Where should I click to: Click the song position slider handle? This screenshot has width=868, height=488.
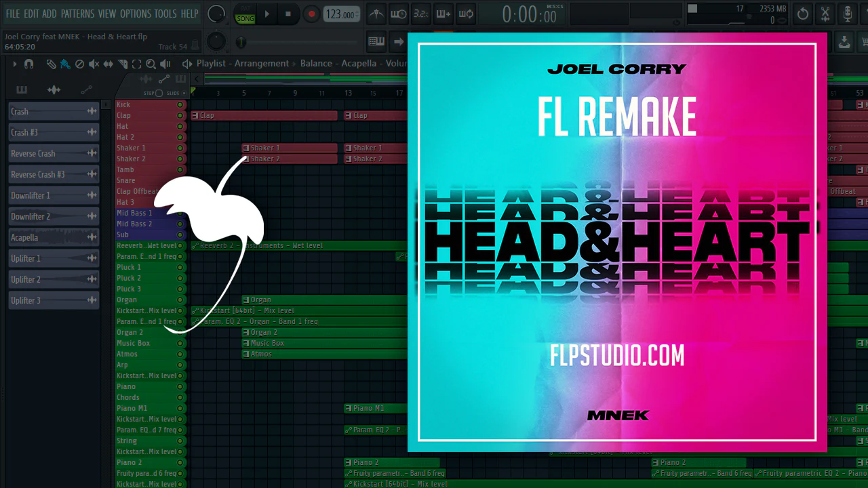point(241,42)
